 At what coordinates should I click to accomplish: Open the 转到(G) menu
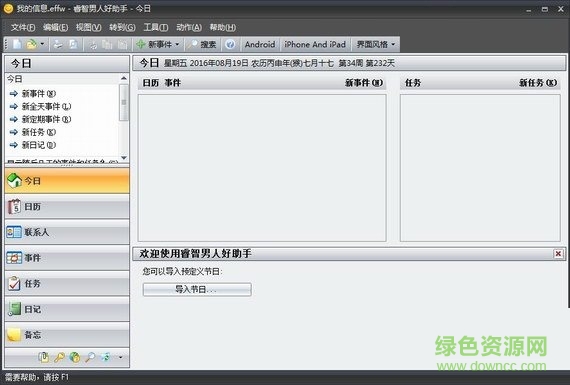click(122, 27)
